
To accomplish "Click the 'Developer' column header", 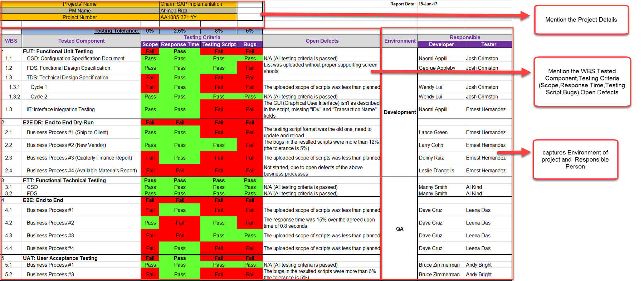I will [441, 44].
